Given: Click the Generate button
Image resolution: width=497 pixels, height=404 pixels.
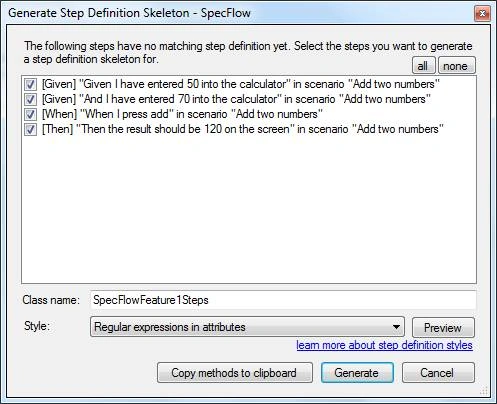Looking at the screenshot, I should 357,373.
